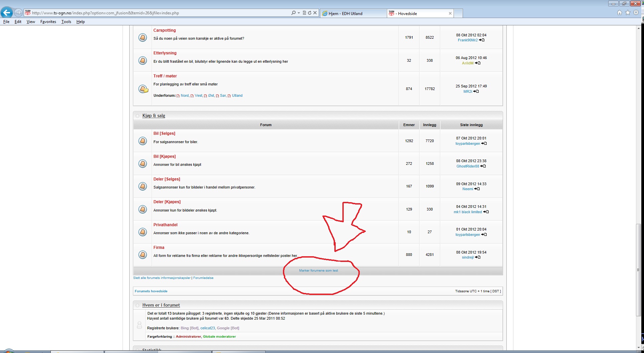Click the Forumledelse link
Viewport: 644px width, 353px height.
[x=203, y=278]
